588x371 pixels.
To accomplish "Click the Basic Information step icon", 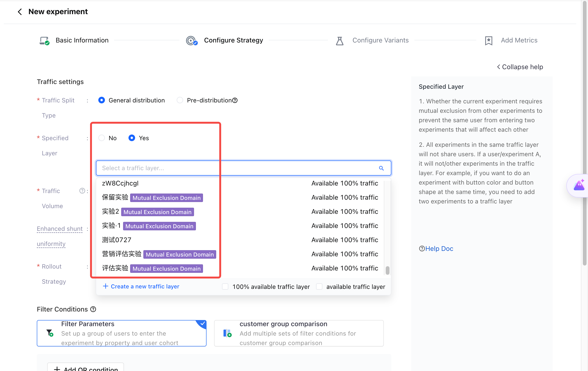I will tap(44, 40).
